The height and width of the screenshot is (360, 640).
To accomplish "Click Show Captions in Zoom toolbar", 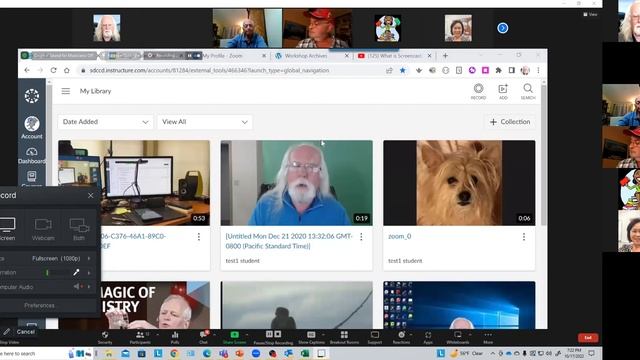I will [x=311, y=338].
